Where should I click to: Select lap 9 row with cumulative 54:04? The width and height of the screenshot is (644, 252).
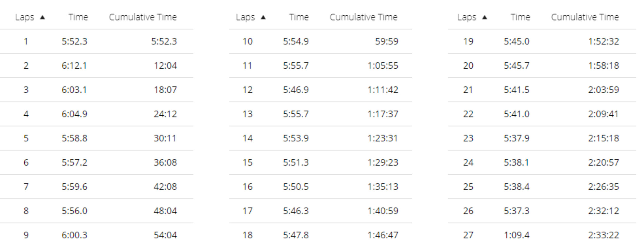point(97,235)
